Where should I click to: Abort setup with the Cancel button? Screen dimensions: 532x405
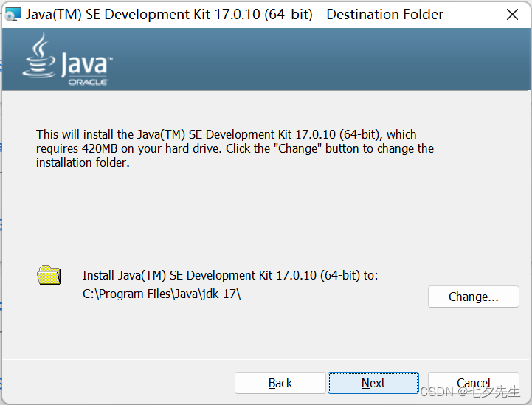pyautogui.click(x=473, y=383)
